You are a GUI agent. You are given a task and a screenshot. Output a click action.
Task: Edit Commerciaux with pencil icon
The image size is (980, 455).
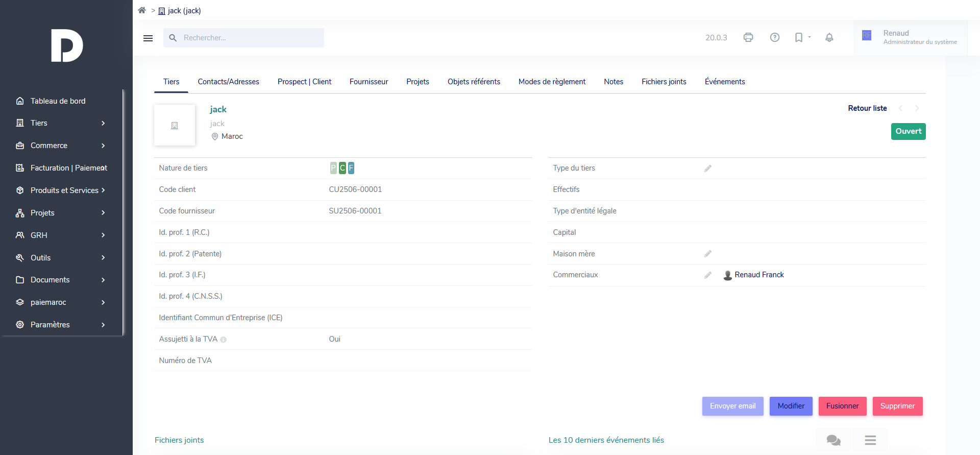[708, 275]
